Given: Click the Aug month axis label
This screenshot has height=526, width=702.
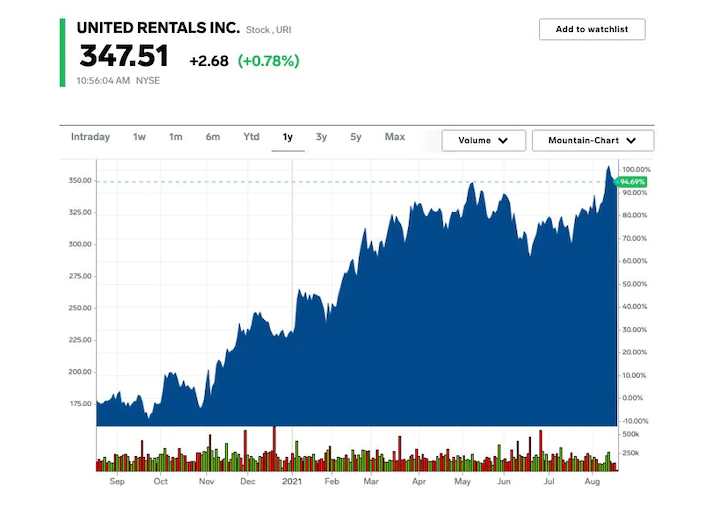Looking at the screenshot, I should click(592, 481).
